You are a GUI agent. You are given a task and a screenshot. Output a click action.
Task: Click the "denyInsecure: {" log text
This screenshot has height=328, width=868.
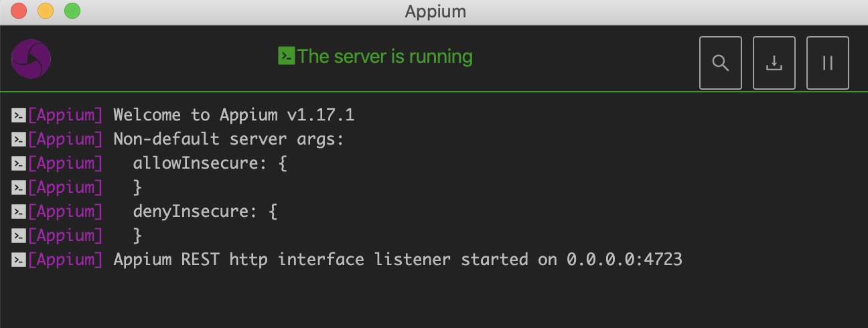[x=205, y=212]
